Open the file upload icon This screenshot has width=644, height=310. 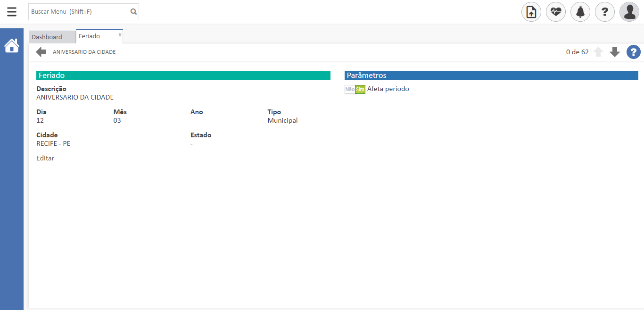tap(531, 12)
